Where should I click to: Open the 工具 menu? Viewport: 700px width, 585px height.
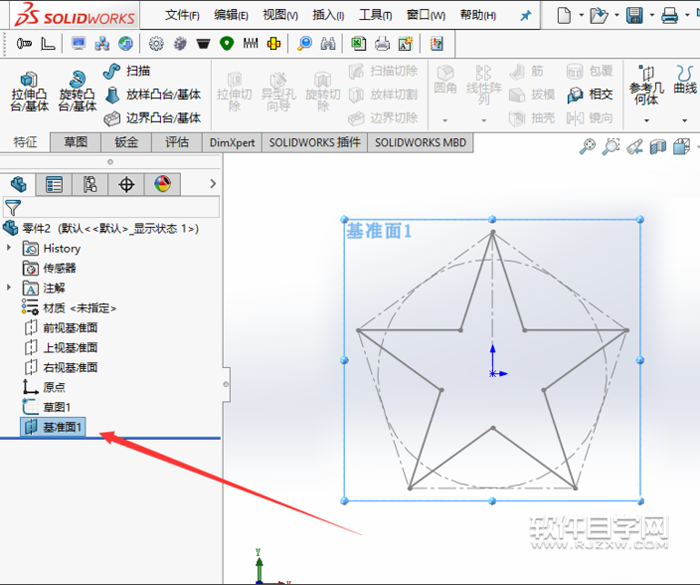point(376,15)
